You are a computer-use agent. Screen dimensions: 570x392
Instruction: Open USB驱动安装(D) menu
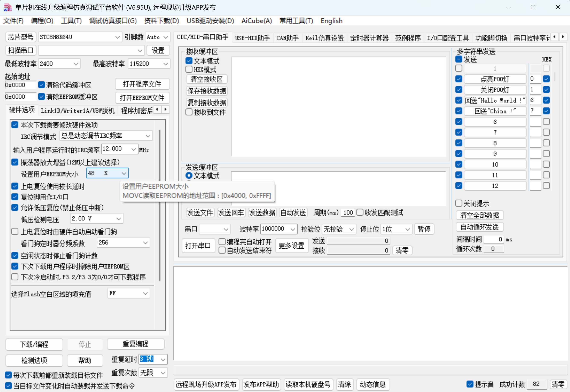pos(210,21)
